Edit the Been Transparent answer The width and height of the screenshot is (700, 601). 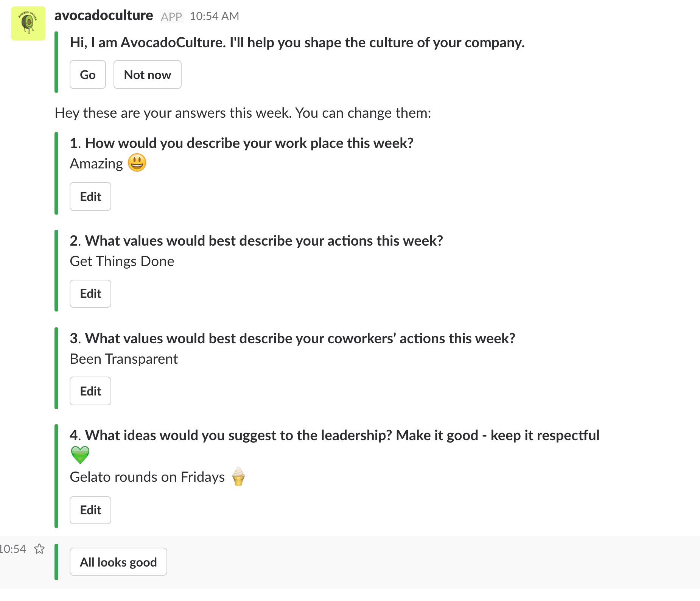pos(90,391)
